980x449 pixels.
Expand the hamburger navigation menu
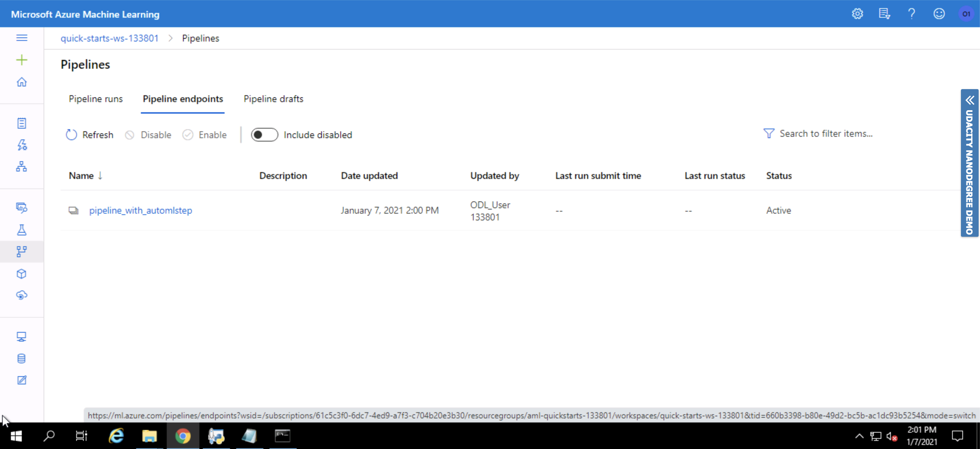click(22, 38)
